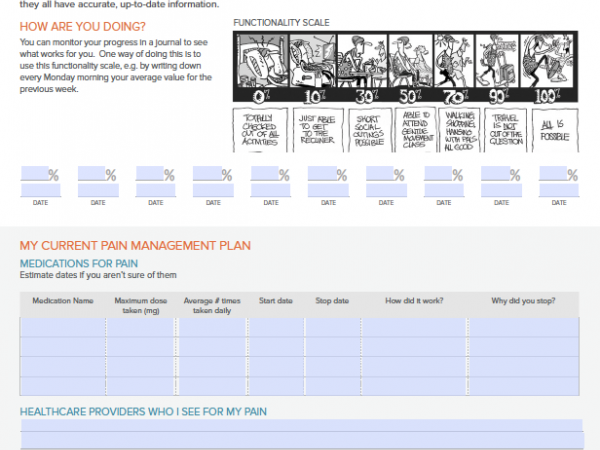
Task: Click the 'Totally checked out of all activities' caption
Action: [x=260, y=130]
